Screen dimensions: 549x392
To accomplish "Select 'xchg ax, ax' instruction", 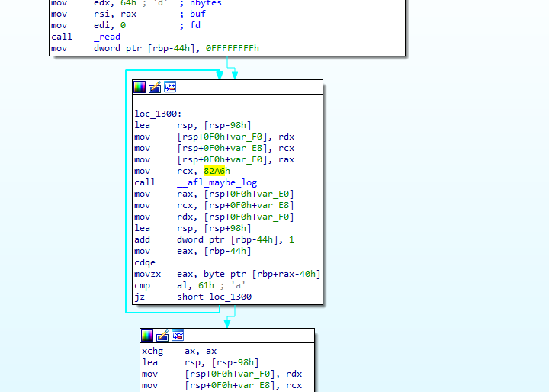I will pos(179,351).
